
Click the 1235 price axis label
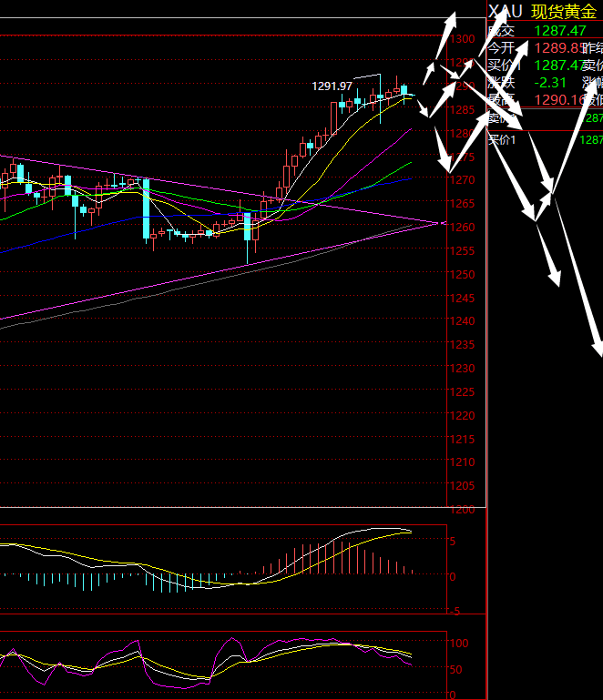click(x=463, y=345)
